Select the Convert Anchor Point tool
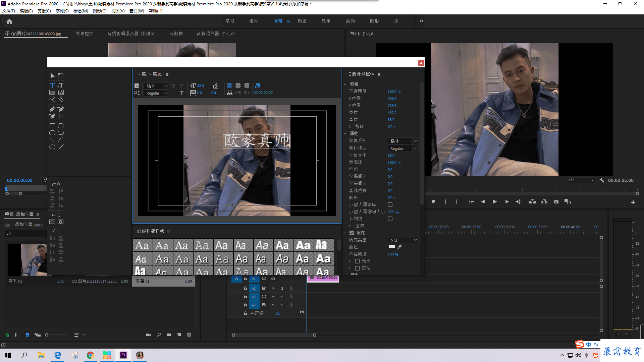Screen dimensions: 644x362 click(61, 116)
